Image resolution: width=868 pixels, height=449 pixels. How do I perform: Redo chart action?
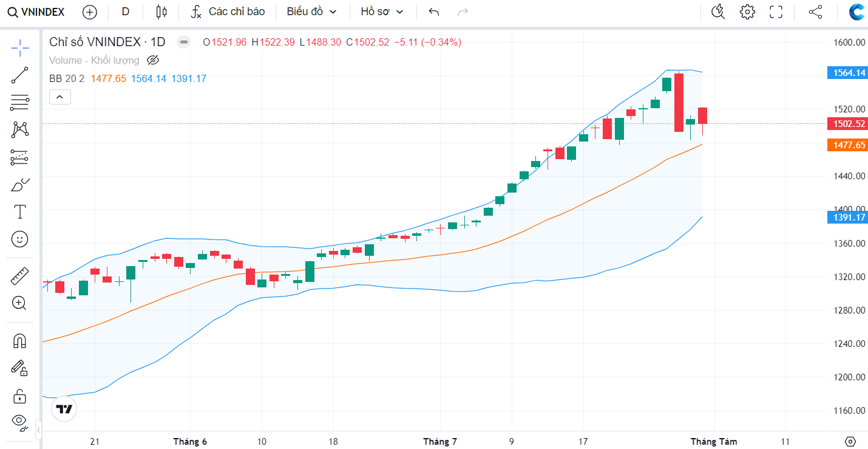[x=463, y=12]
